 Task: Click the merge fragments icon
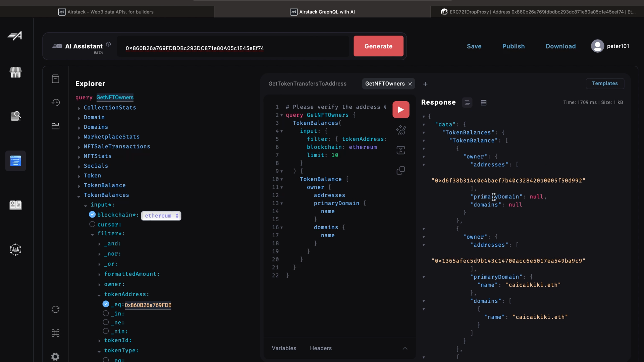coord(401,150)
